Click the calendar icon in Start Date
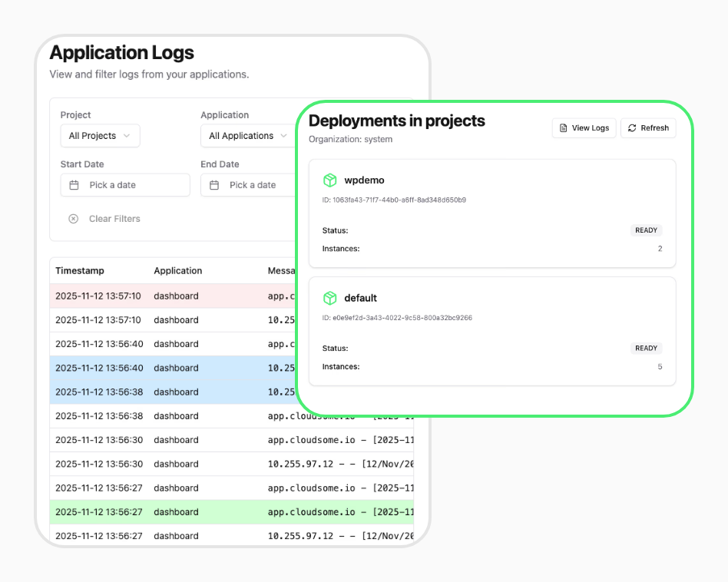728x582 pixels. click(x=74, y=185)
